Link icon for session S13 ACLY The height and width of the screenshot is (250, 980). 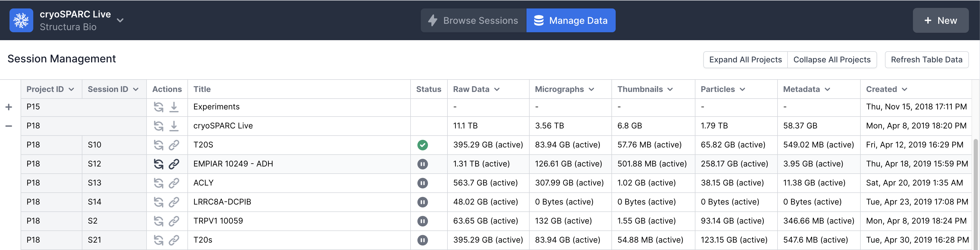(174, 183)
